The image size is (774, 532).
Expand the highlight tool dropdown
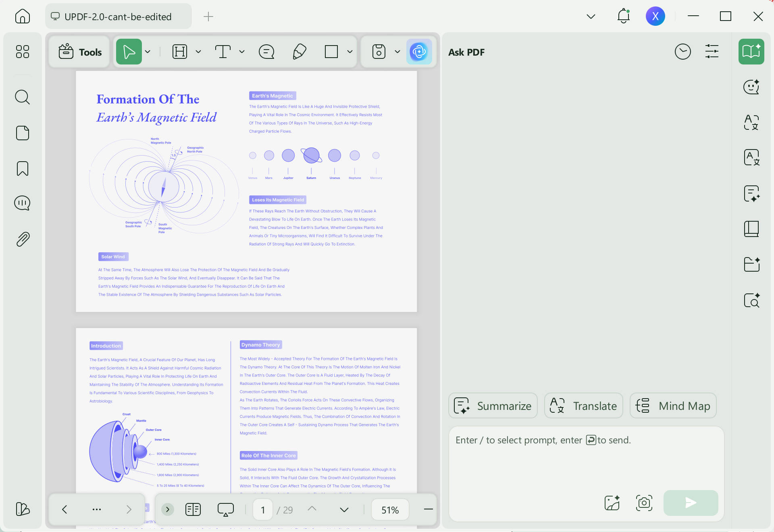pos(198,52)
